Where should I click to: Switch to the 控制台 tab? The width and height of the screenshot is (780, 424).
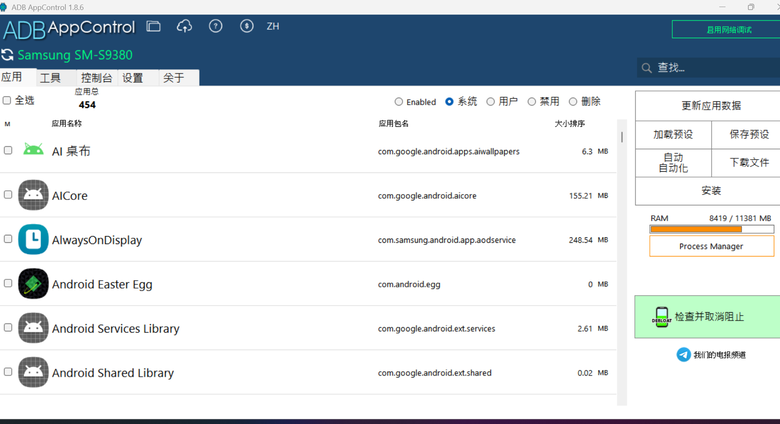97,78
